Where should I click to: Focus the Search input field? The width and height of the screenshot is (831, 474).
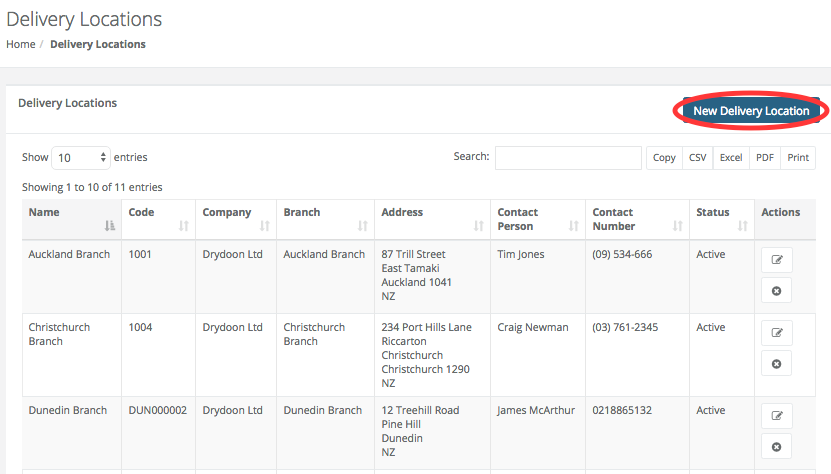[x=568, y=158]
